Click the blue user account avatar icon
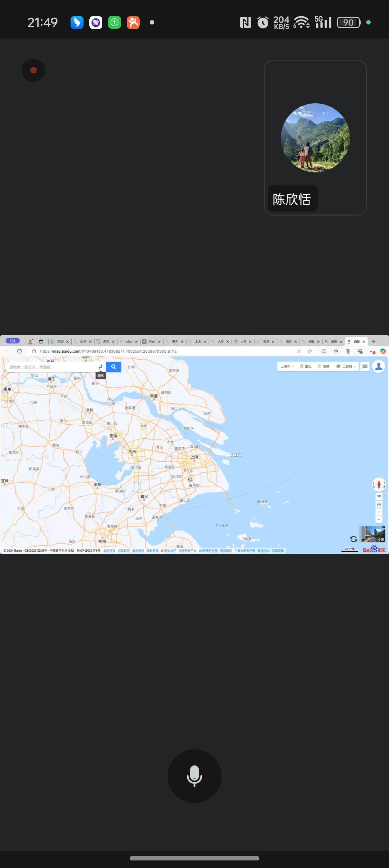Image resolution: width=389 pixels, height=868 pixels. tap(379, 366)
